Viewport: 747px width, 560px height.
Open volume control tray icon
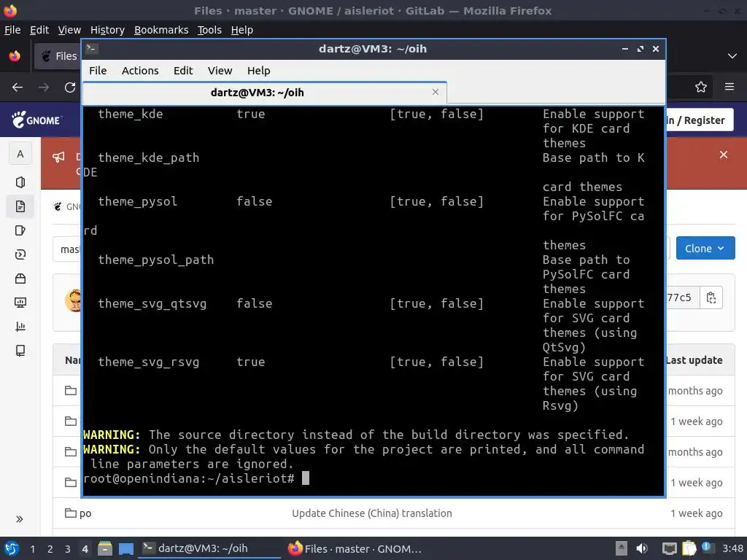point(642,548)
